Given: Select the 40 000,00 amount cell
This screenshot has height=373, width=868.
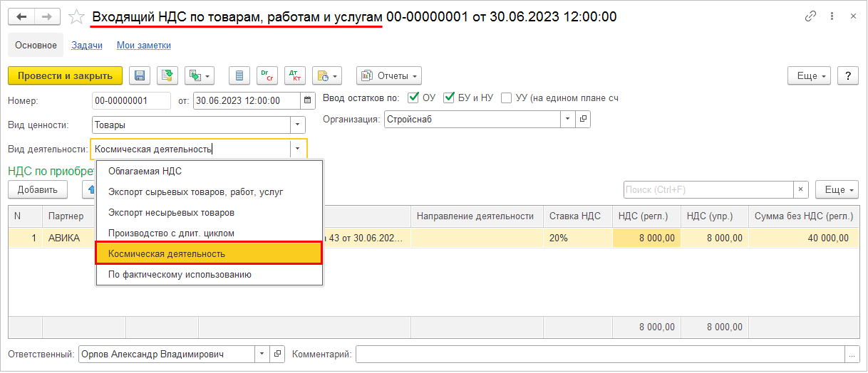Looking at the screenshot, I should pos(803,238).
